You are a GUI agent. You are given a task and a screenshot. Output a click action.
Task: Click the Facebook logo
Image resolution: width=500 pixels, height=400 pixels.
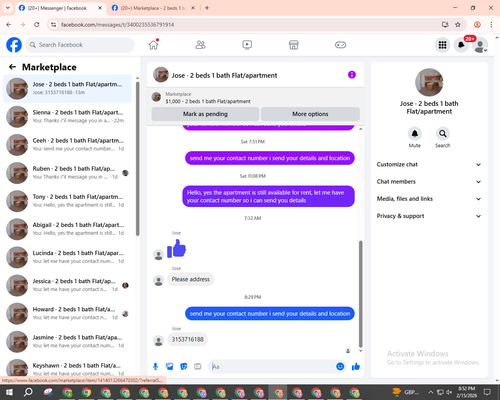(14, 45)
